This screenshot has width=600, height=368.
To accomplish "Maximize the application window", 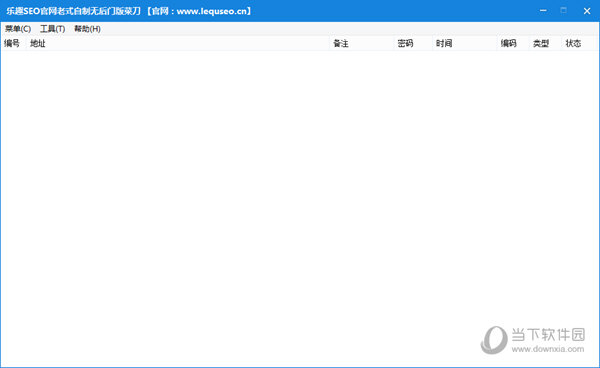I will tap(564, 11).
